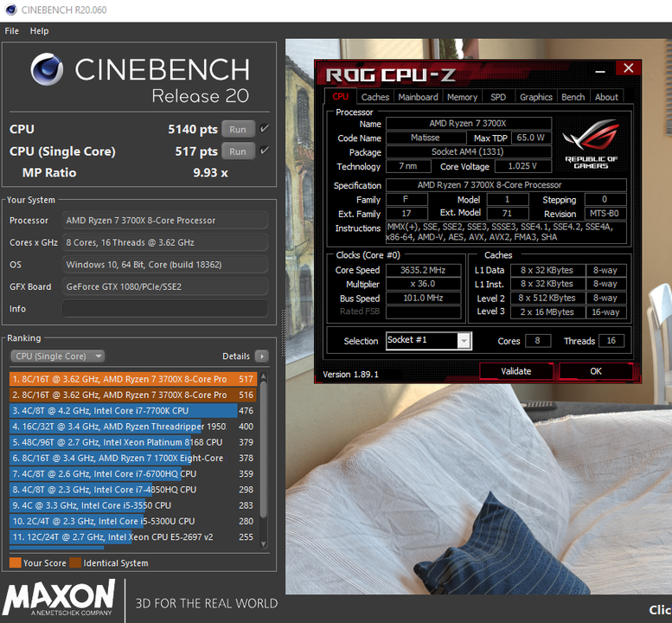Viewport: 672px width, 623px height.
Task: Click the OK button in CPU-Z
Action: click(x=596, y=371)
